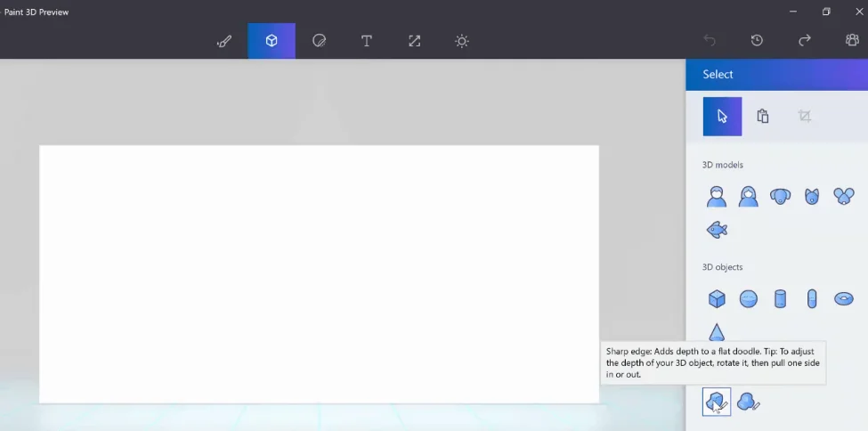
Task: Choose the cube 3D object
Action: (x=717, y=298)
